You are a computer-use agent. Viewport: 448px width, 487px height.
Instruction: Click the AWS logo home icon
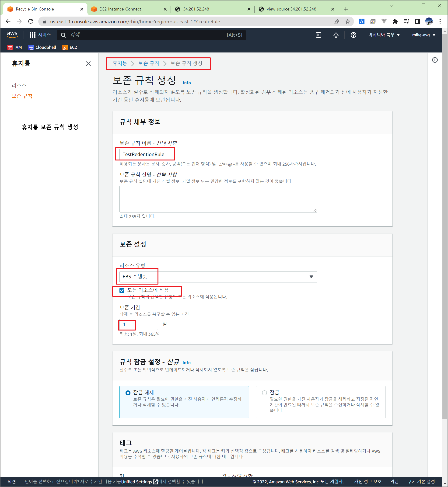coord(12,35)
